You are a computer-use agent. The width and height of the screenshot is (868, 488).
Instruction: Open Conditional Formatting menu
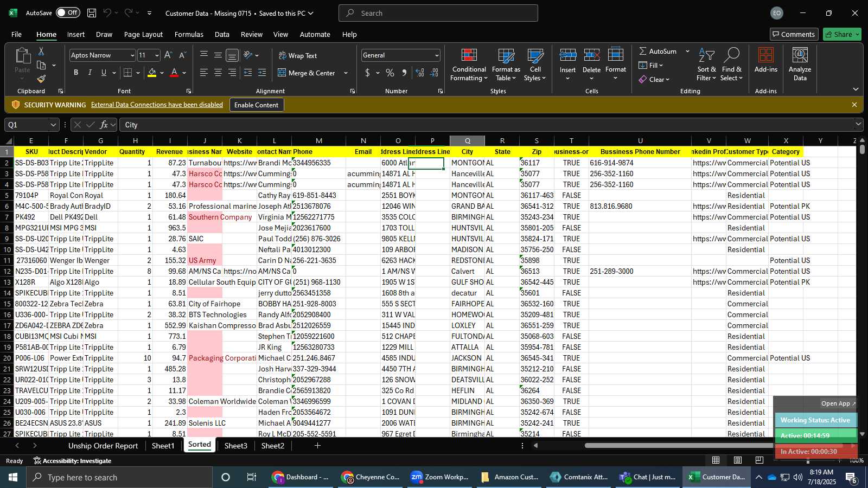469,65
